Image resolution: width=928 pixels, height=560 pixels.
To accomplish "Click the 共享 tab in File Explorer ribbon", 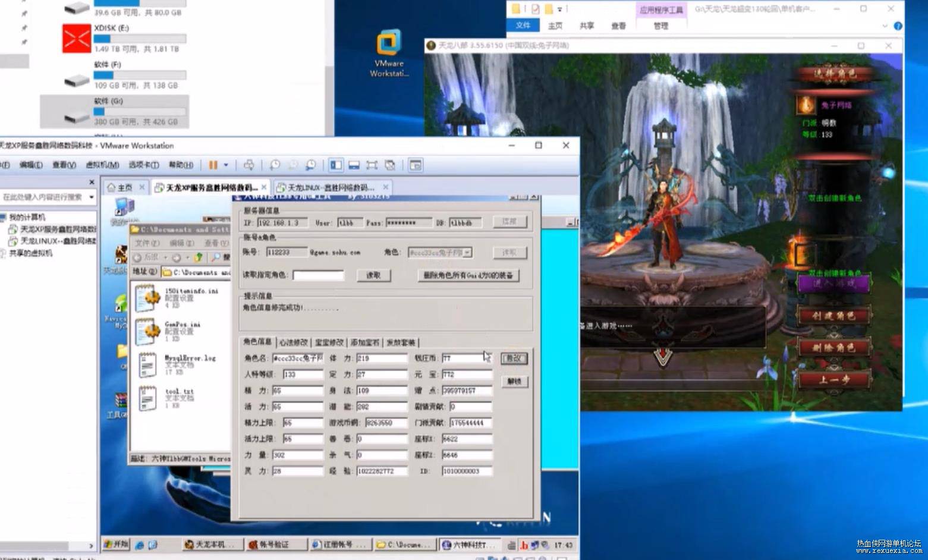I will pyautogui.click(x=587, y=26).
